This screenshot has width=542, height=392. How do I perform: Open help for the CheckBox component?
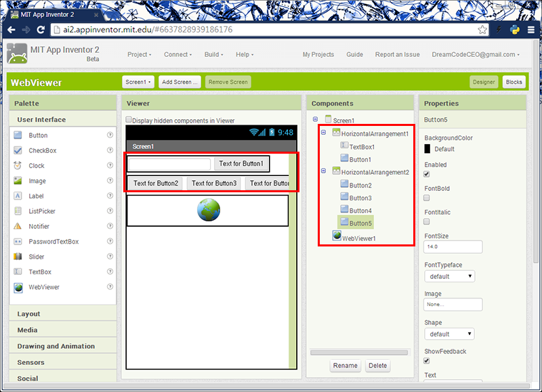tap(110, 150)
